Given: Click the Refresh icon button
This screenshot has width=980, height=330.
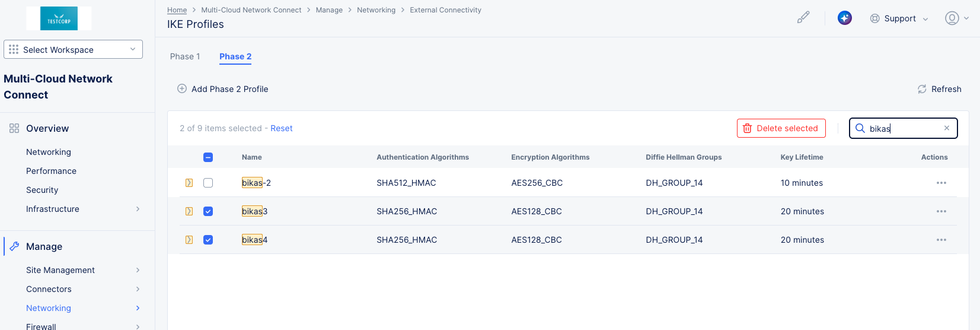Looking at the screenshot, I should point(922,89).
